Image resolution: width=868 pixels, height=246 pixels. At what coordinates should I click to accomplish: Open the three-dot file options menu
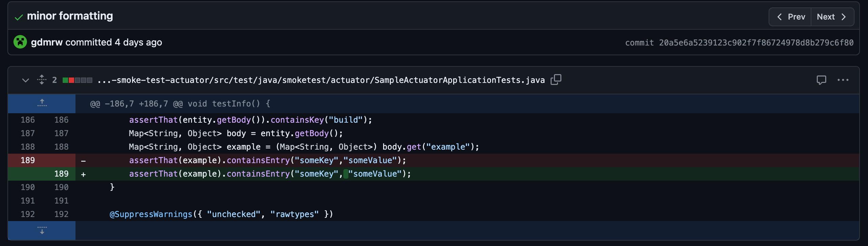coord(843,80)
